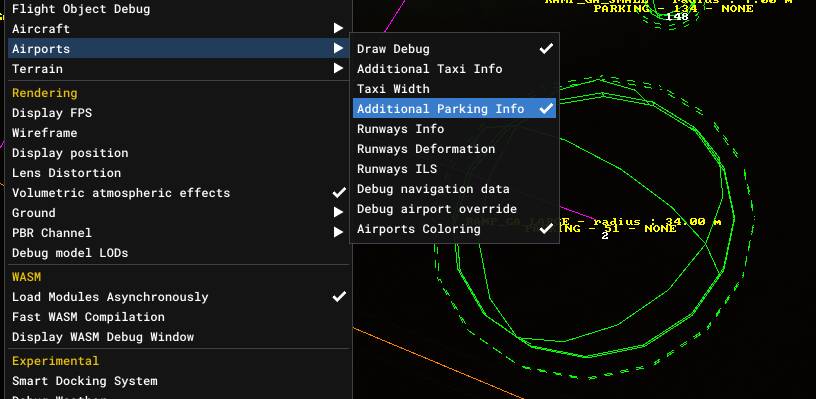
Task: Expand the PBR Channel submenu
Action: 178,233
